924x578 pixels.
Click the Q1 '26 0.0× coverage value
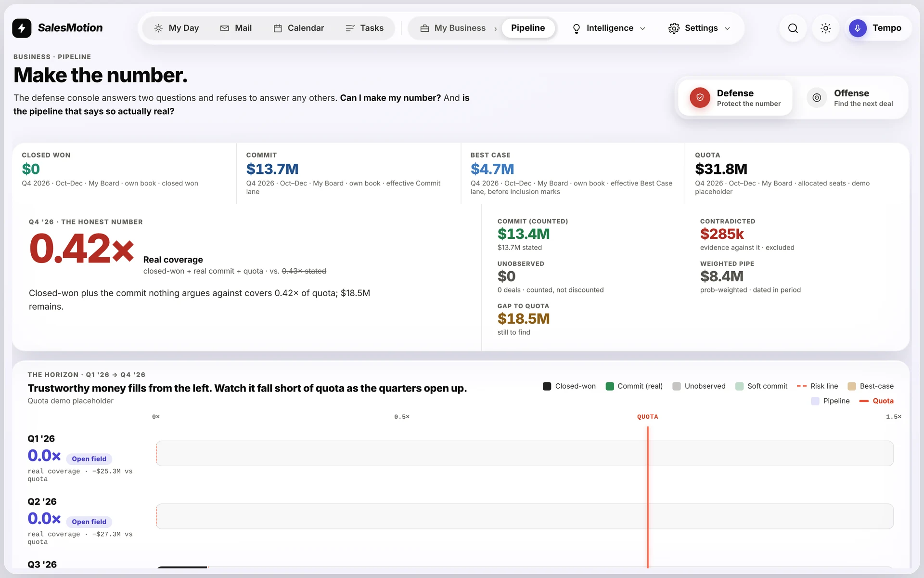(x=44, y=456)
